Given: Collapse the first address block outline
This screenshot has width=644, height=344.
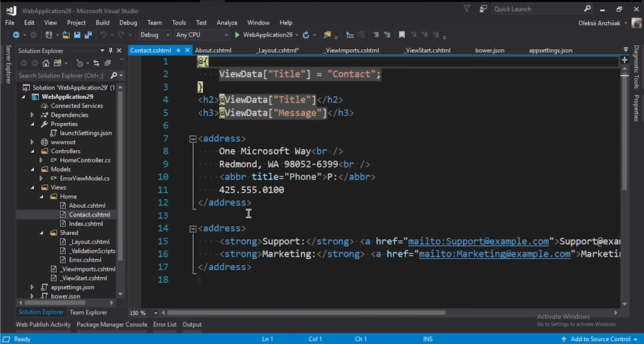Looking at the screenshot, I should pos(193,139).
